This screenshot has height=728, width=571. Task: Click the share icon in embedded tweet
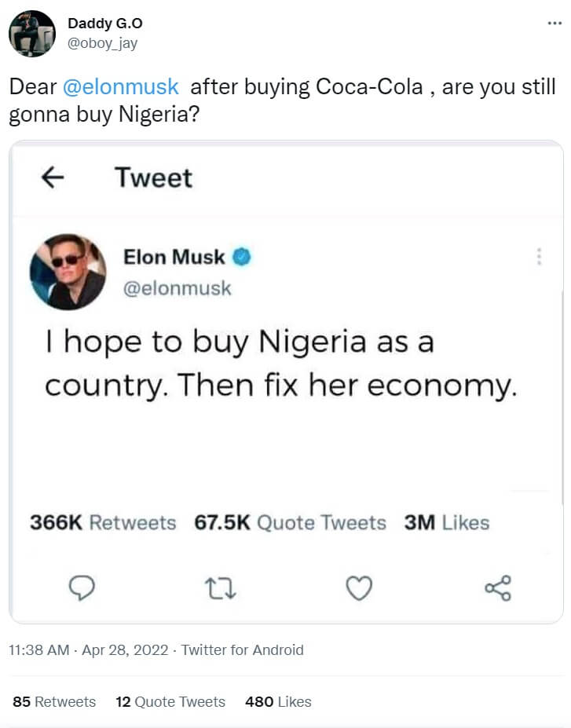pos(498,587)
